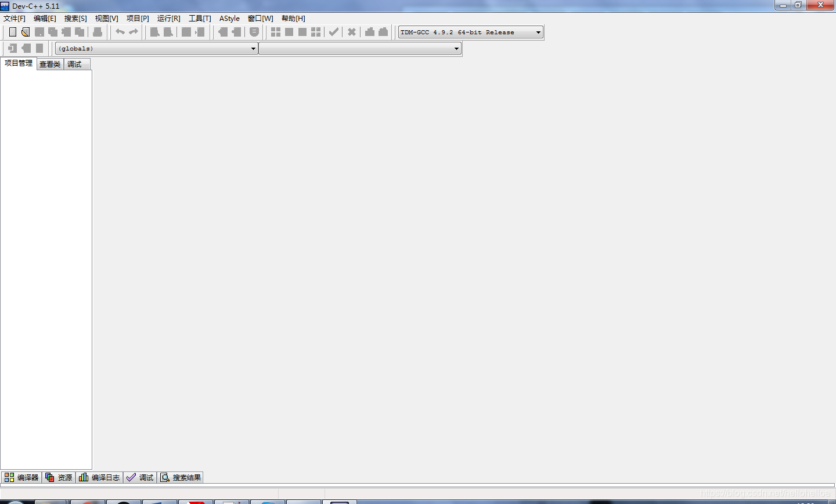Click the Open file icon
836x504 pixels.
[x=26, y=32]
